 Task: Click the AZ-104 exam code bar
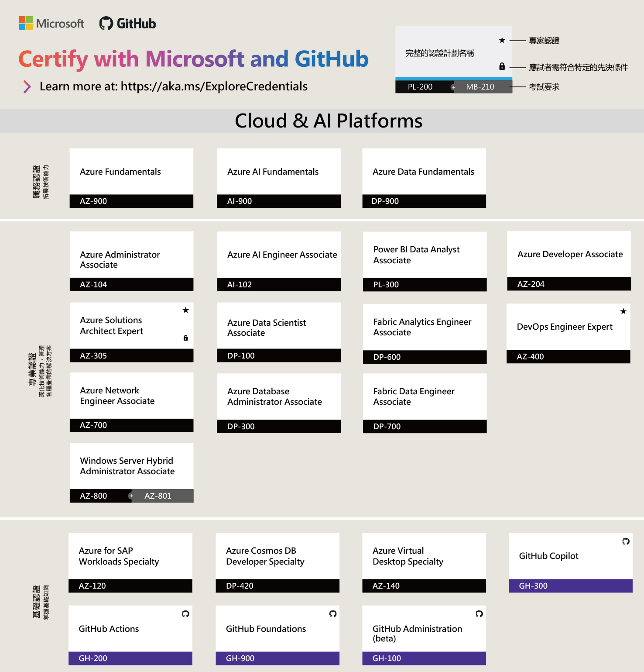coord(131,285)
